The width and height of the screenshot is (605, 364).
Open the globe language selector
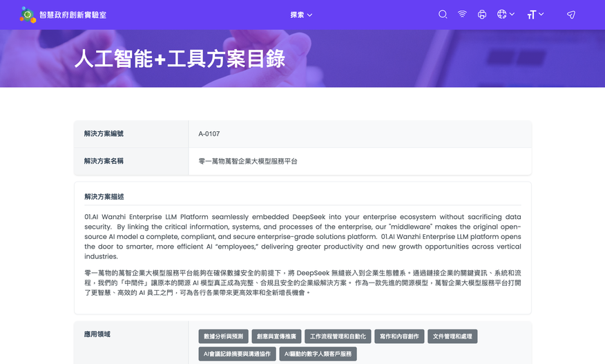tap(506, 15)
